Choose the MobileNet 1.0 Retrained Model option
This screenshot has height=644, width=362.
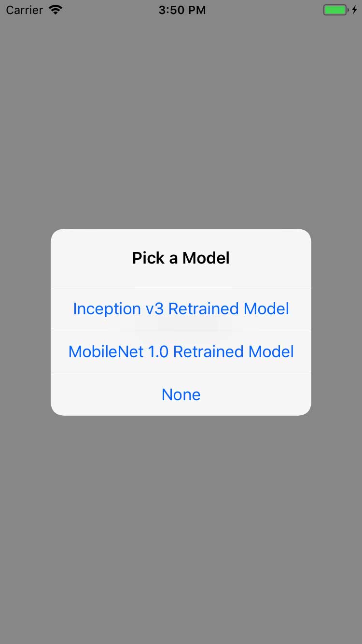click(x=181, y=351)
